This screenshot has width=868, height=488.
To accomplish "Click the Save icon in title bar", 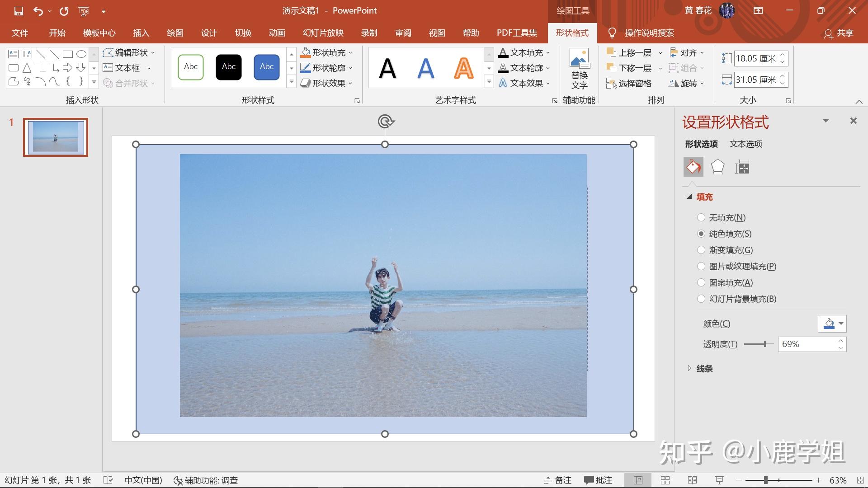I will click(x=19, y=11).
